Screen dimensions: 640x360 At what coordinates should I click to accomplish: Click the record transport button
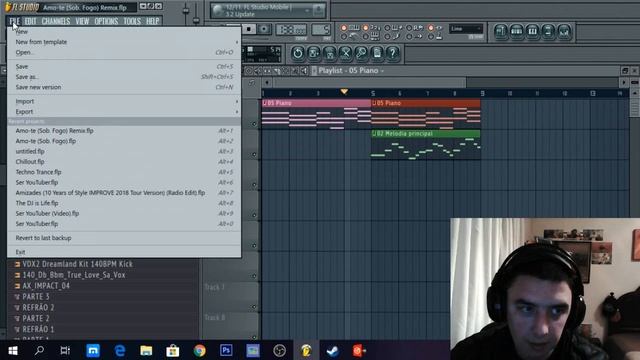click(264, 29)
